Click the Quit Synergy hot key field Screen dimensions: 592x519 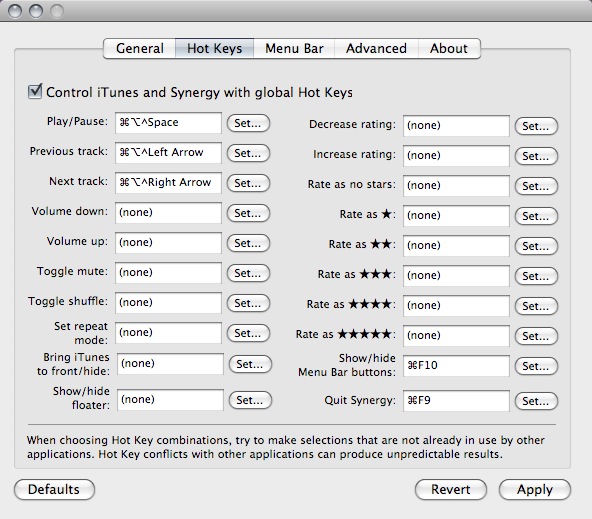[456, 400]
